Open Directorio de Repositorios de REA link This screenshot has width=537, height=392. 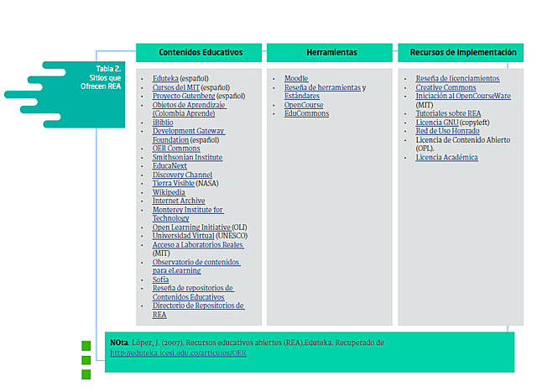click(198, 310)
